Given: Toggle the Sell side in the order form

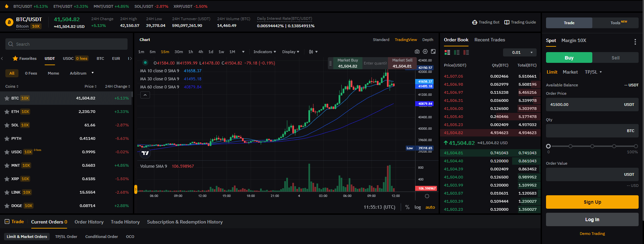Looking at the screenshot, I should 615,58.
